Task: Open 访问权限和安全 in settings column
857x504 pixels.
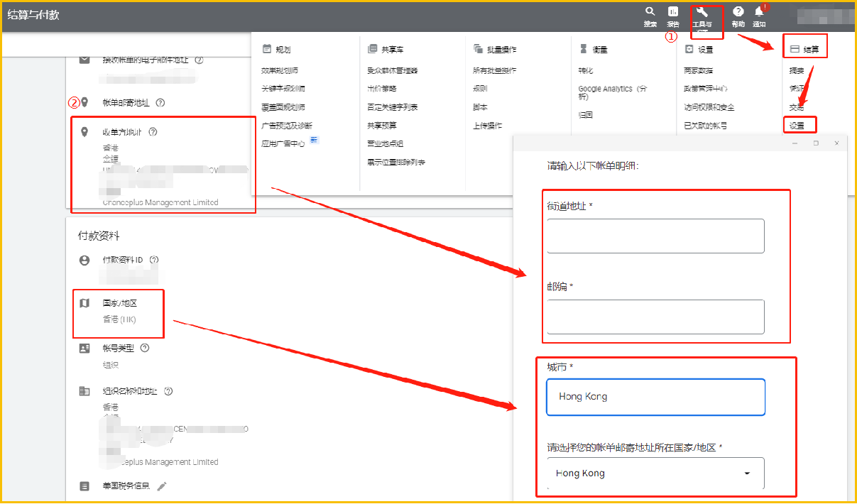Action: pos(709,107)
